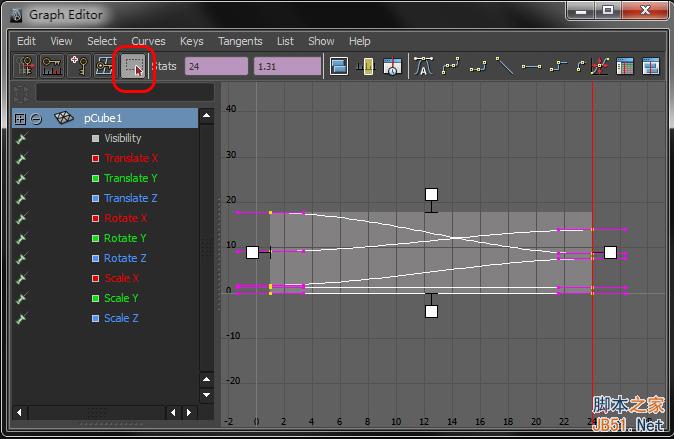Open the Show menu
Viewport: 674px width, 439px height.
[321, 41]
